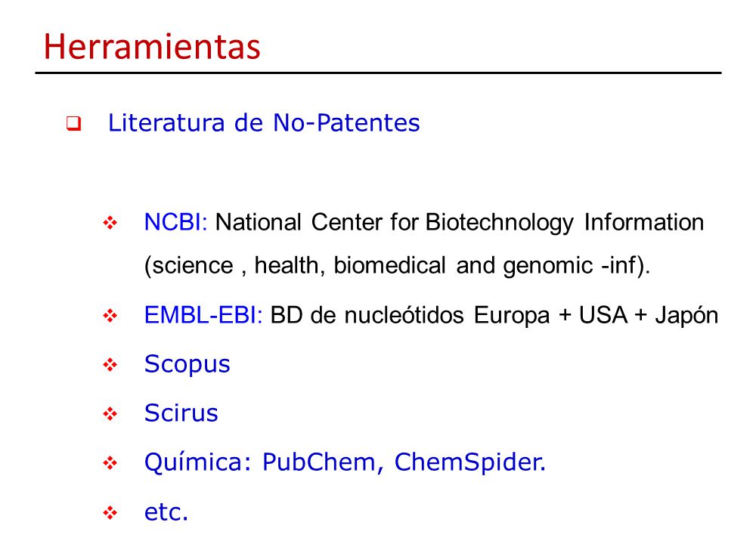This screenshot has width=756, height=544.
Task: Select the Literatura de No-Patentes heading
Action: tap(264, 123)
